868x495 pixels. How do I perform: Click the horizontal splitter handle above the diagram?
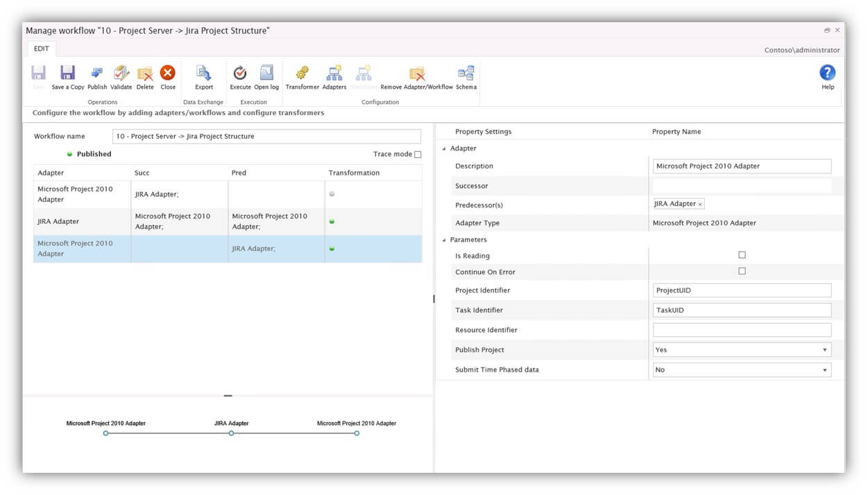coord(228,396)
